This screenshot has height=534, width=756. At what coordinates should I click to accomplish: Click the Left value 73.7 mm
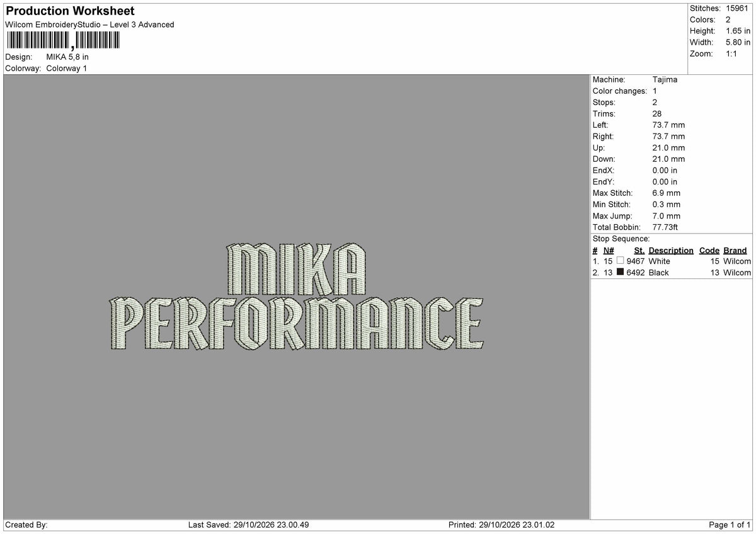pyautogui.click(x=668, y=125)
